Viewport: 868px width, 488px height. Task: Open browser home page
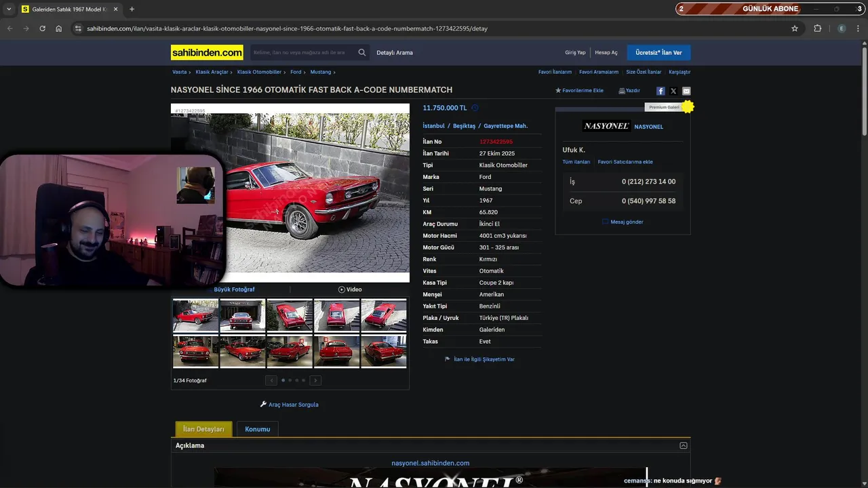[x=59, y=28]
